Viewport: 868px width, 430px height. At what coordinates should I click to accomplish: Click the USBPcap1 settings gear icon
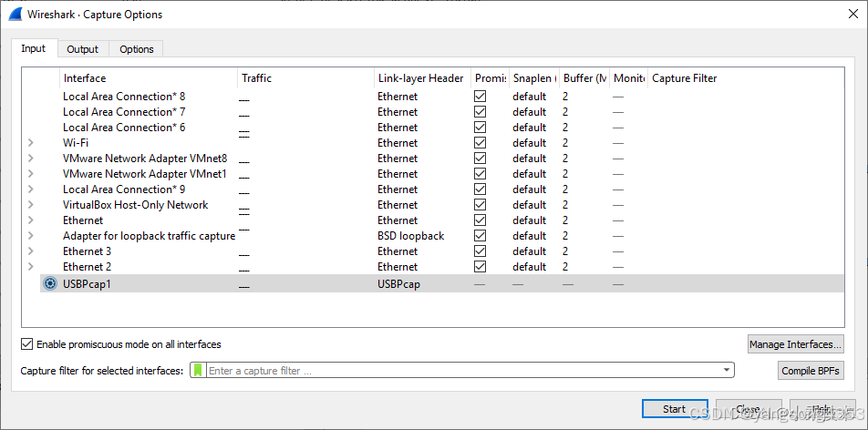(x=50, y=284)
